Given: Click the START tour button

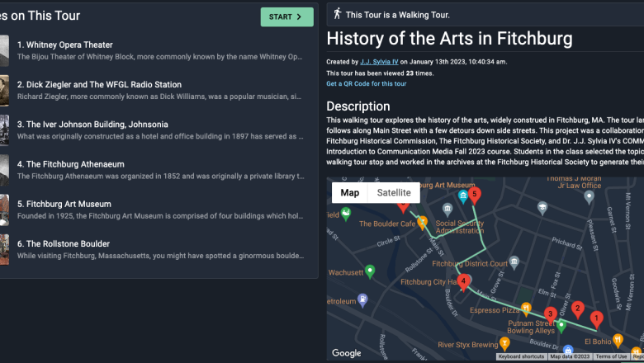Looking at the screenshot, I should (x=286, y=16).
